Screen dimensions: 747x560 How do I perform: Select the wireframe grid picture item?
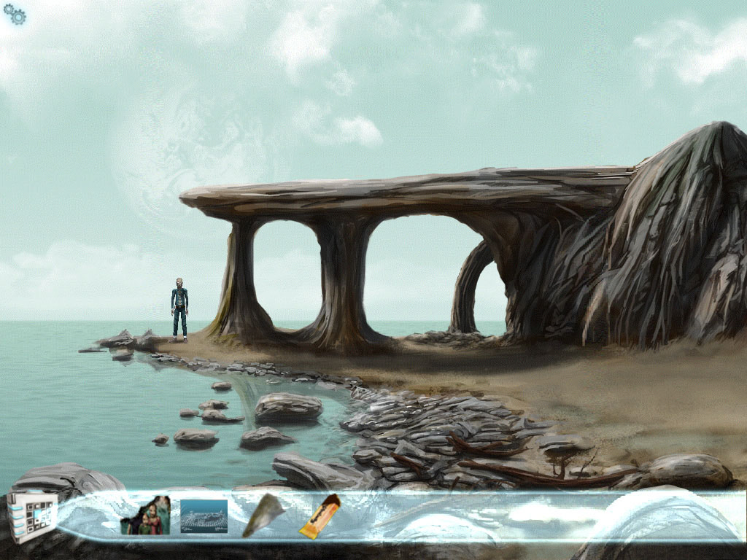(204, 516)
